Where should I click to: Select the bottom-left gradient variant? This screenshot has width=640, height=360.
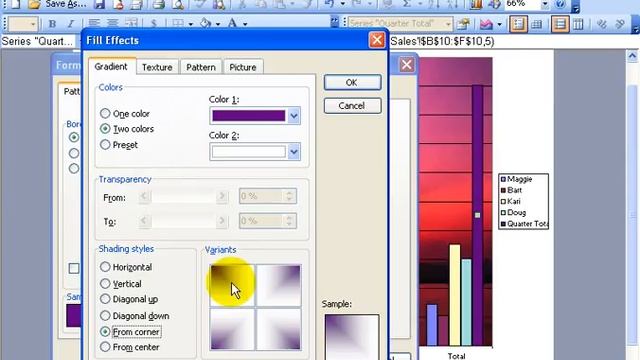[x=232, y=329]
